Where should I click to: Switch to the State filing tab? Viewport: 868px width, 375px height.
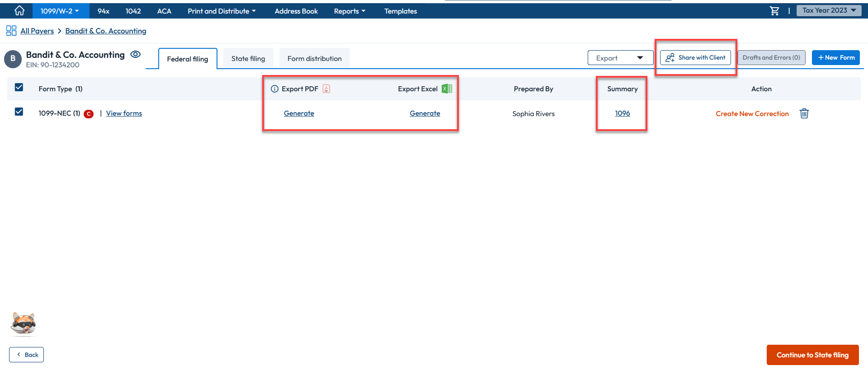point(248,58)
